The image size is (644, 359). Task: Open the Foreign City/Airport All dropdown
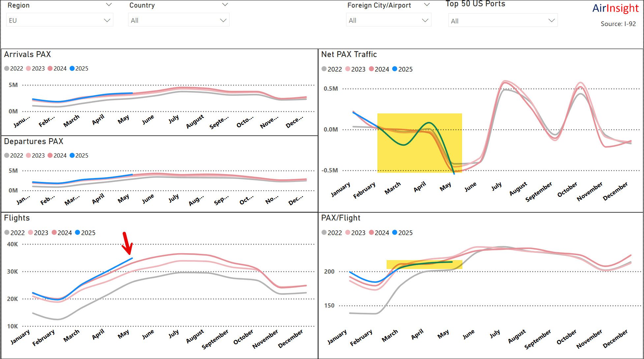(388, 20)
